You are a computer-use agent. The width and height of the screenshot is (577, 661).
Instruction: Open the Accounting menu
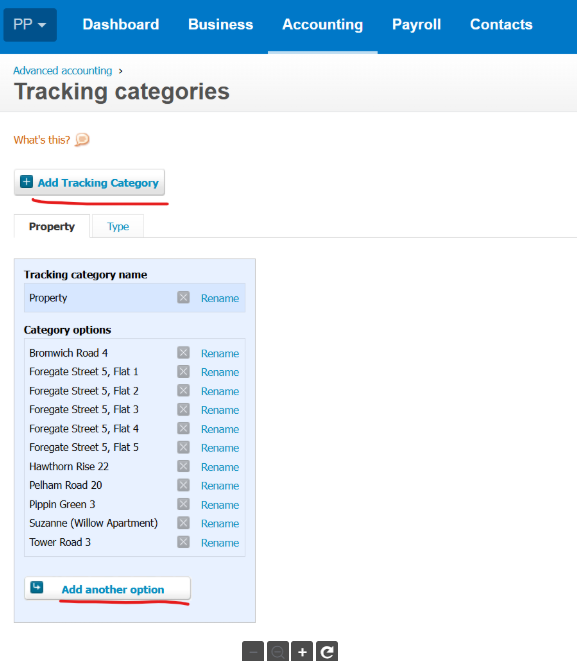(322, 24)
